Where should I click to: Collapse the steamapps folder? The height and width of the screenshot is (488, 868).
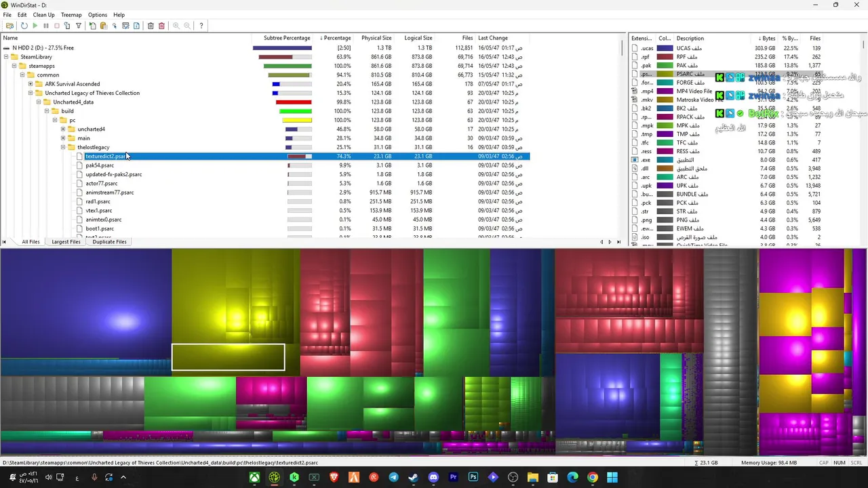pos(14,66)
